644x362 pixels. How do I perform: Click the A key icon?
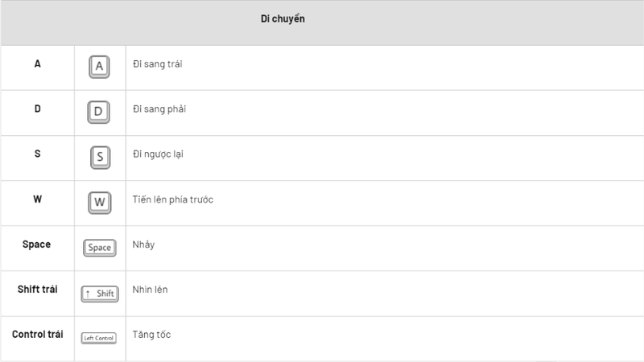click(99, 67)
